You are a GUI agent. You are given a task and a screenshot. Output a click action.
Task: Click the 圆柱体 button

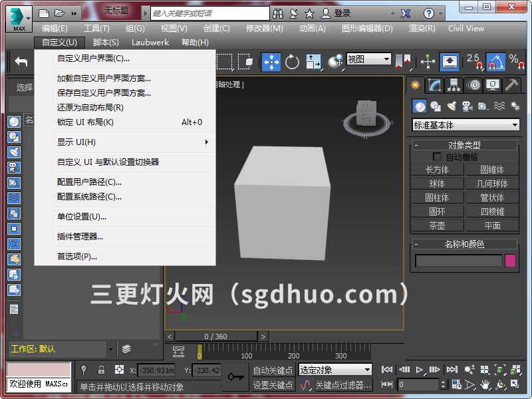(x=437, y=198)
